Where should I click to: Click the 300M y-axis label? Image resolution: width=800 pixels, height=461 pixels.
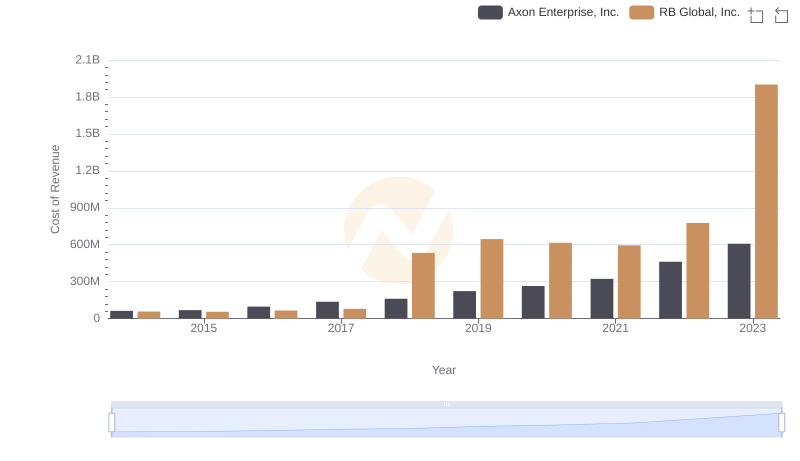pos(85,281)
